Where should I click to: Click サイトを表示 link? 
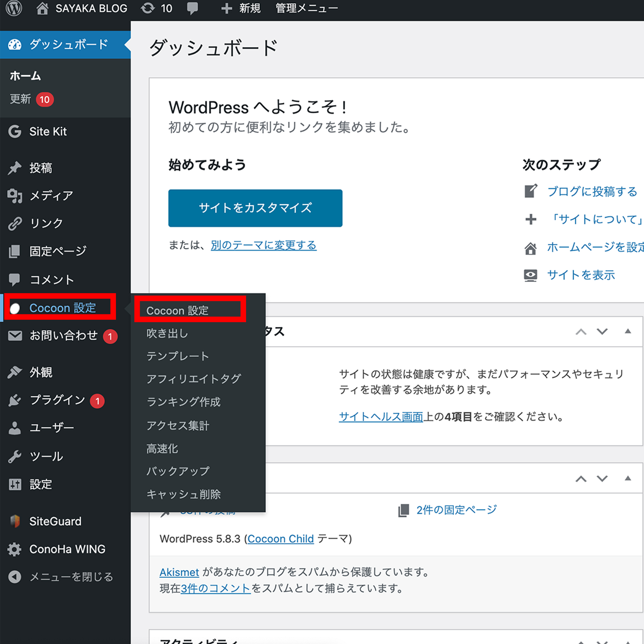(x=581, y=275)
